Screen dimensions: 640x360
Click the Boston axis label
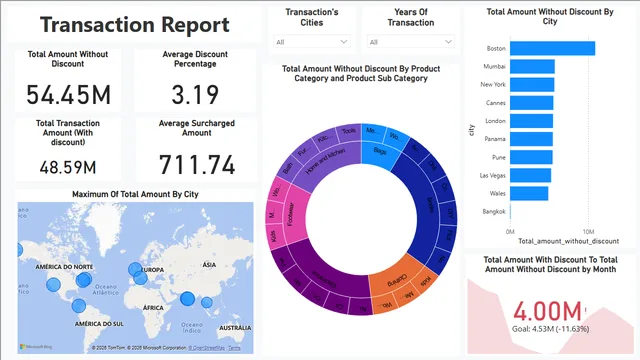pos(496,48)
